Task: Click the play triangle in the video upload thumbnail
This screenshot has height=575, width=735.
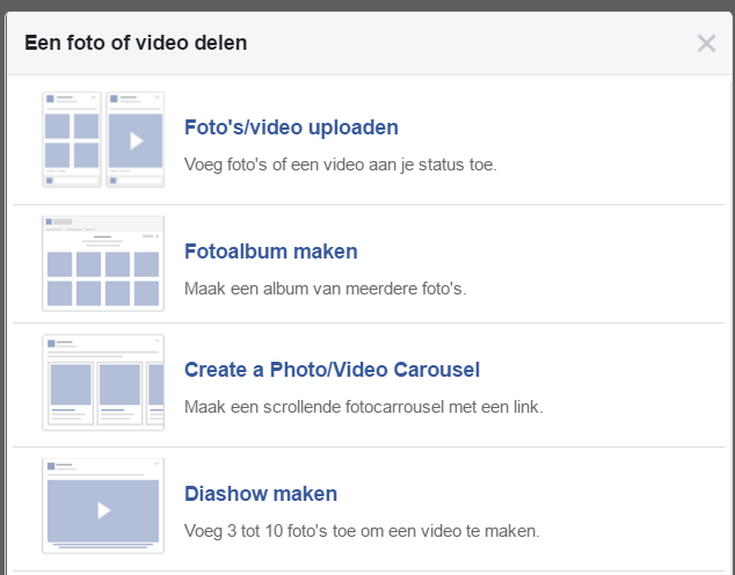Action: point(136,141)
